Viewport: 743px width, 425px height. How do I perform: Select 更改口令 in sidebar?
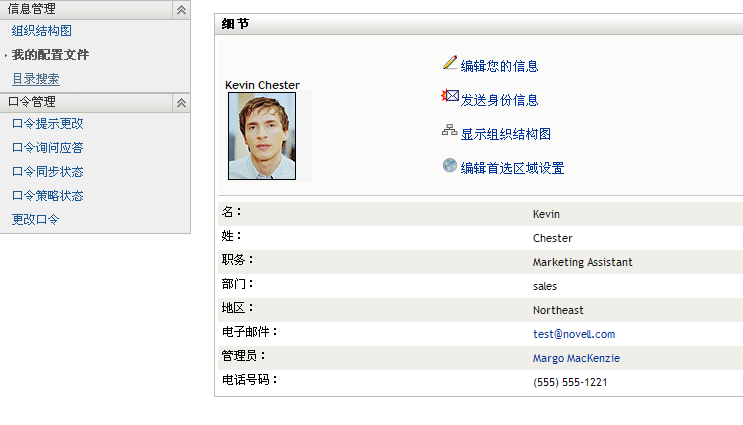pos(36,219)
